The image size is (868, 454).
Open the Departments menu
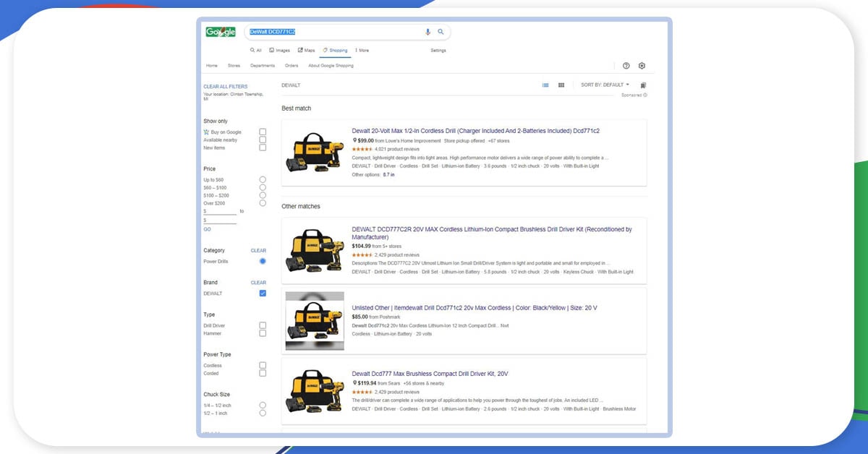pyautogui.click(x=263, y=66)
